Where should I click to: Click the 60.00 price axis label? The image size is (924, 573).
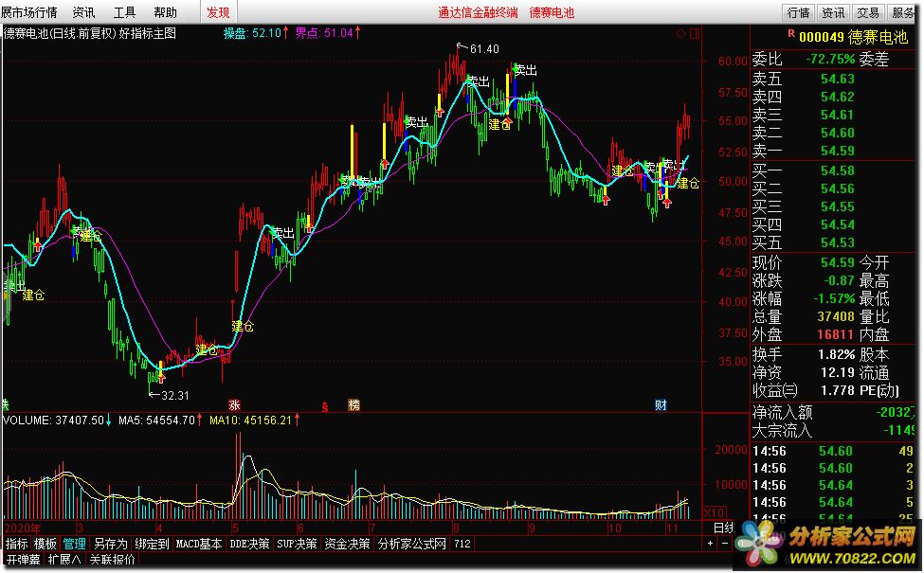click(x=733, y=62)
